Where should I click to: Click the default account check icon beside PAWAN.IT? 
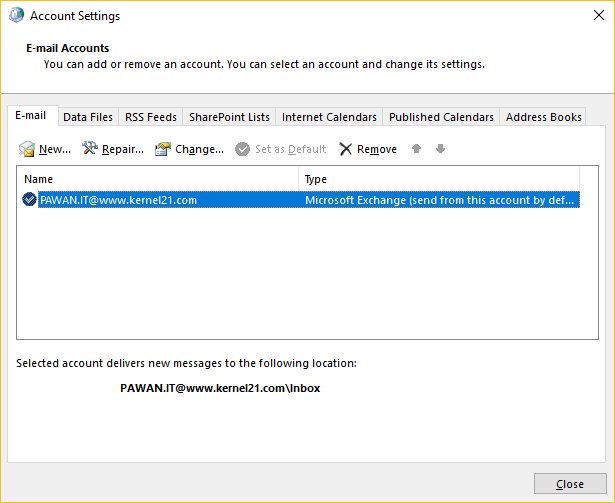click(x=29, y=200)
